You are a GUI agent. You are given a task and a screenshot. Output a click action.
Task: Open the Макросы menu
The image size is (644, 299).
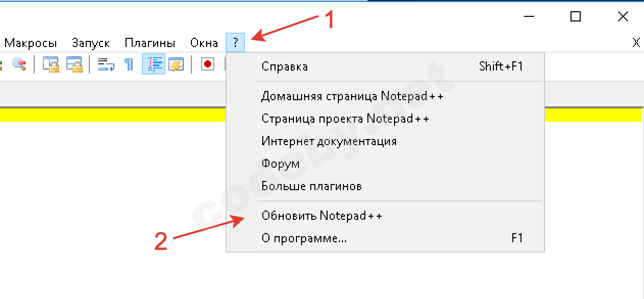click(31, 43)
